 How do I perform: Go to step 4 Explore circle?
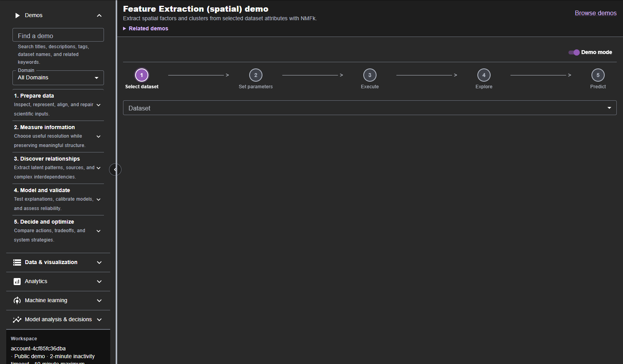tap(484, 75)
